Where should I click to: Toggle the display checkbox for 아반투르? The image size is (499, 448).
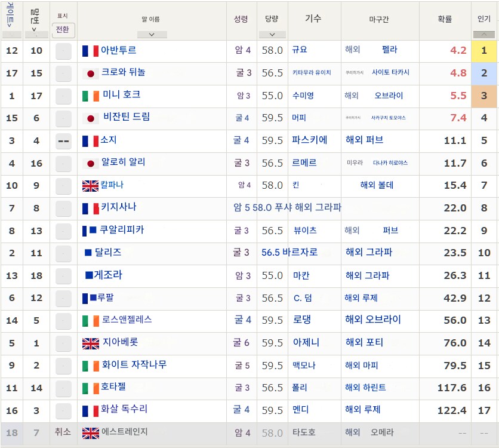pos(64,52)
